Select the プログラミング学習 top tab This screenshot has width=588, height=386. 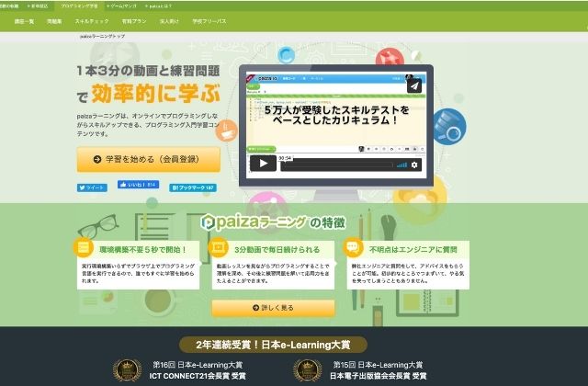79,6
